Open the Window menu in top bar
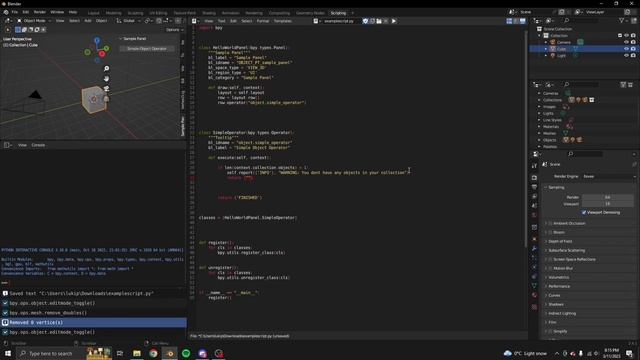 point(57,12)
